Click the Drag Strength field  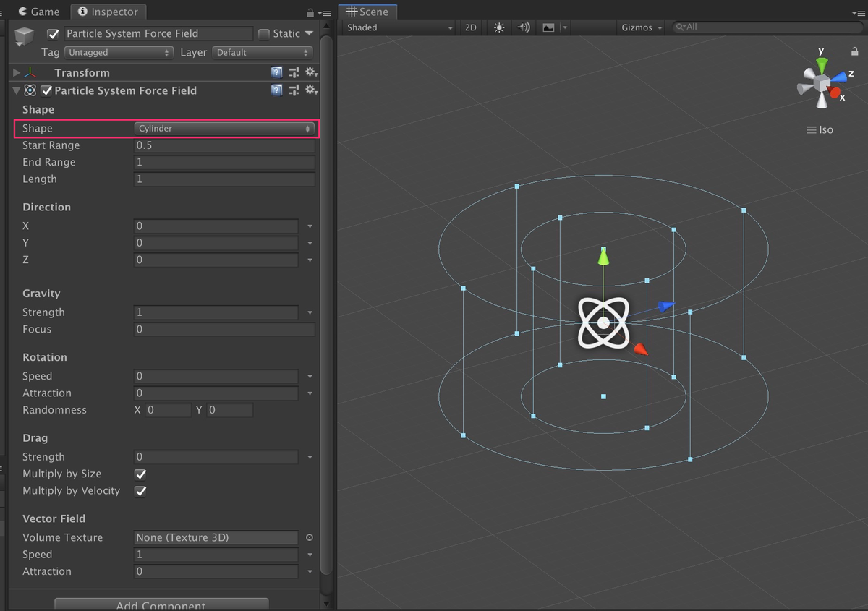tap(216, 457)
